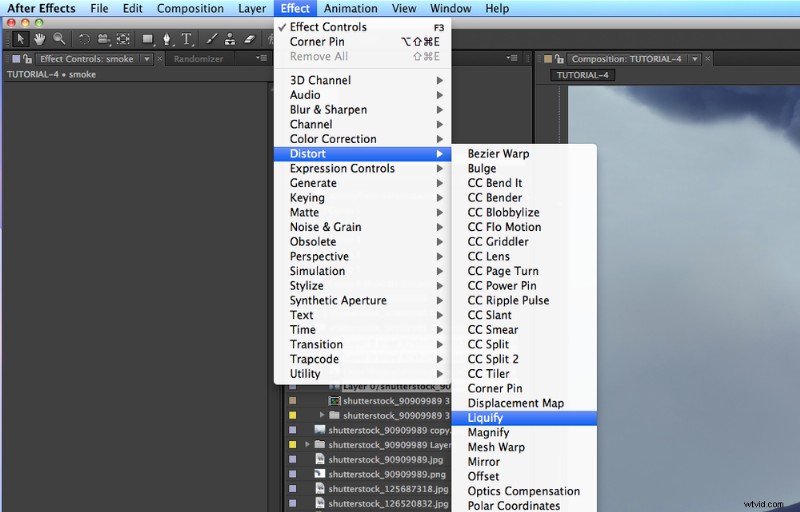Image resolution: width=800 pixels, height=512 pixels.
Task: Select the Unified Camera tool
Action: [x=104, y=39]
